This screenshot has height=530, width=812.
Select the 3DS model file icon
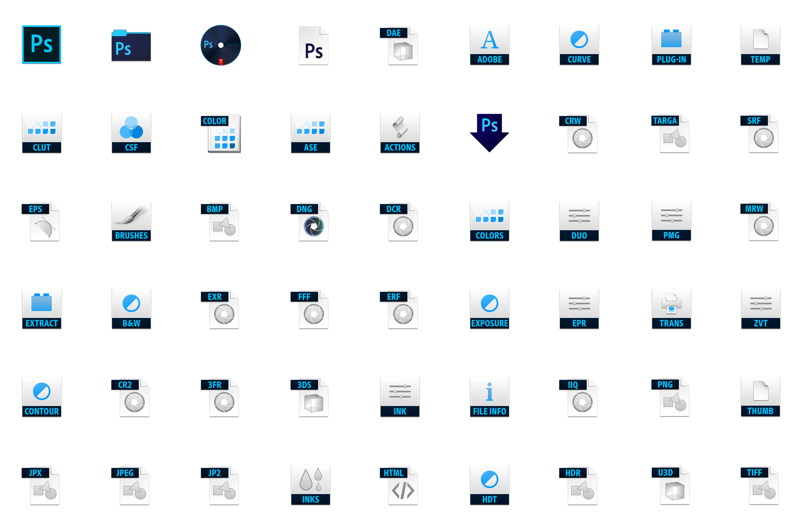pos(310,398)
